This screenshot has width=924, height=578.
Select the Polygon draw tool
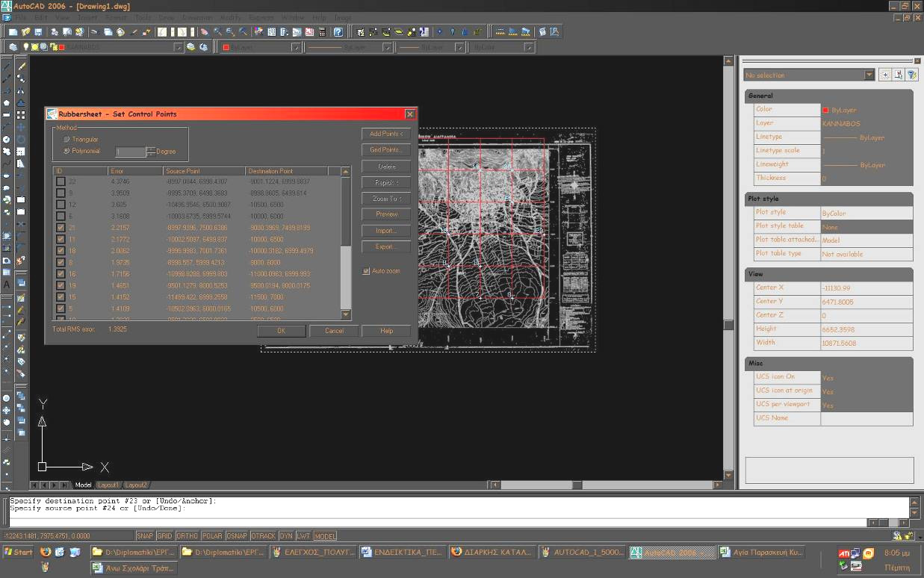pyautogui.click(x=7, y=103)
